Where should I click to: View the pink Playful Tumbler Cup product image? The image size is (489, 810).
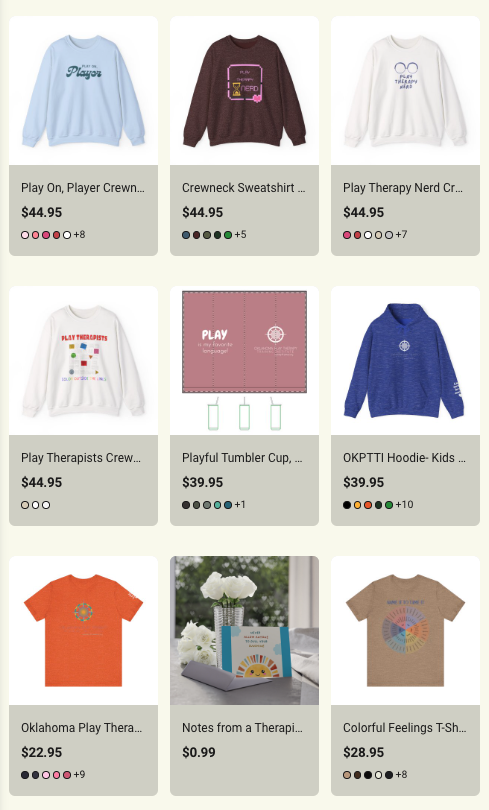tap(244, 361)
